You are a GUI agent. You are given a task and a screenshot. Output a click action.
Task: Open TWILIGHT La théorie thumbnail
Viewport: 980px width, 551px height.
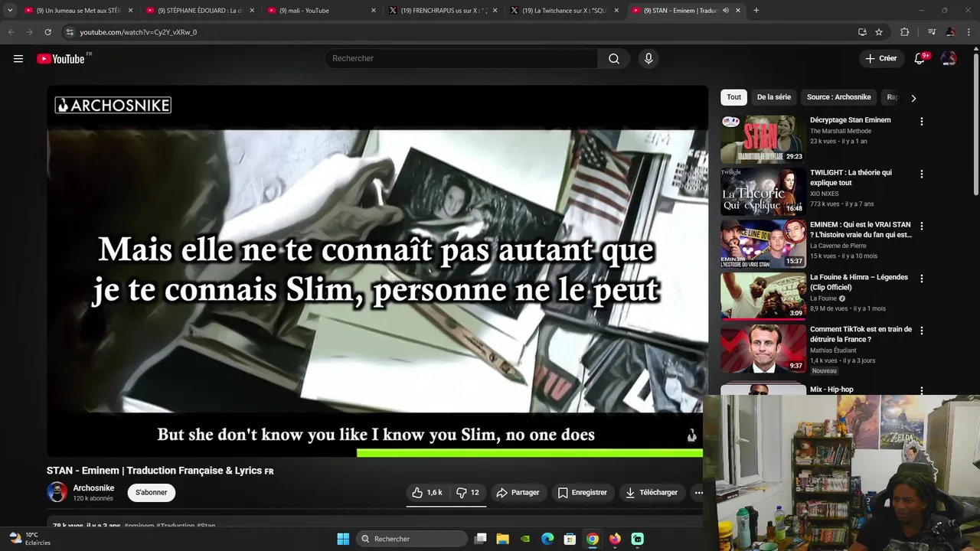coord(763,191)
